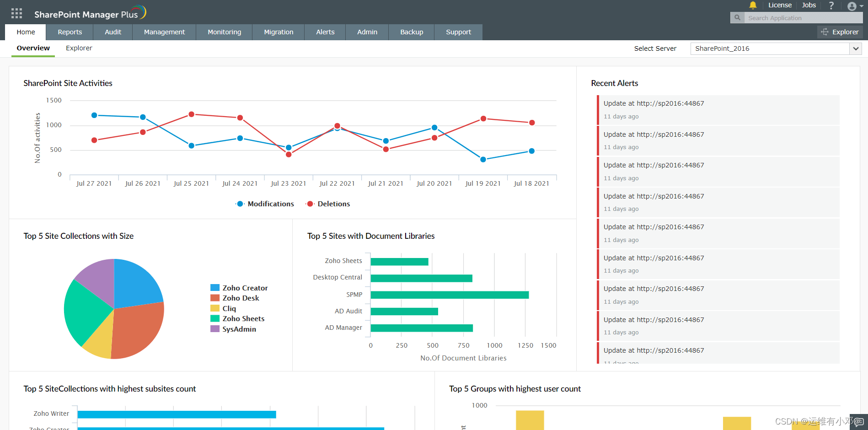Open the License link
The width and height of the screenshot is (868, 430).
pyautogui.click(x=780, y=5)
